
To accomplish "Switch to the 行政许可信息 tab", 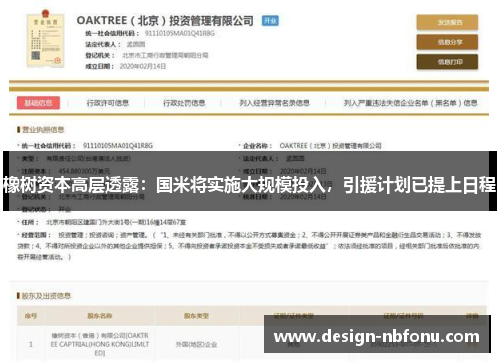I will point(108,103).
